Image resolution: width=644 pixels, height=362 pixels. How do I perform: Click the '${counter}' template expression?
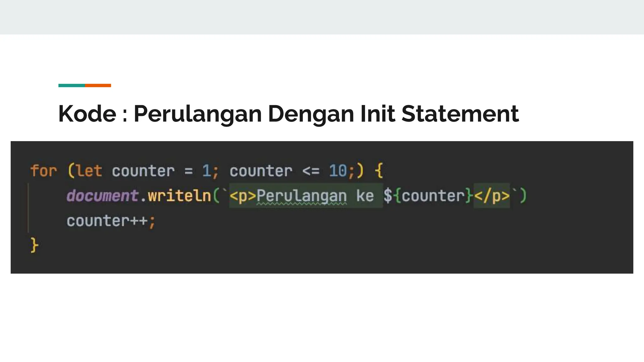click(428, 196)
